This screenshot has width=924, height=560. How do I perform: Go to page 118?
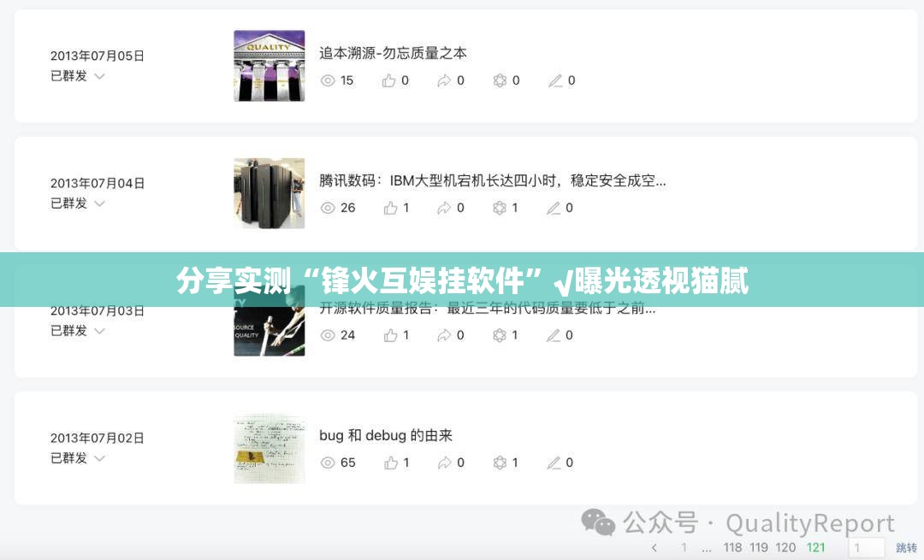[732, 548]
